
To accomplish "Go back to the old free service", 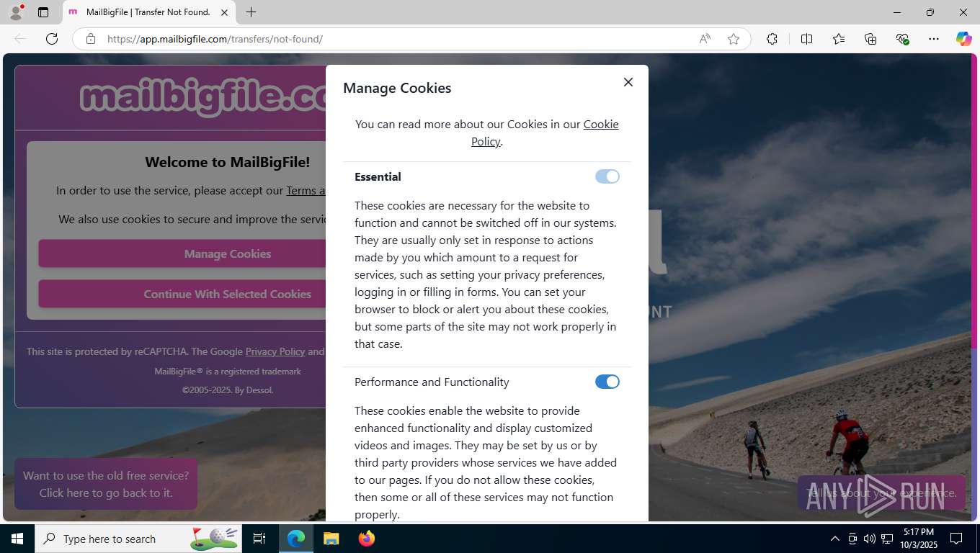I will [x=106, y=484].
